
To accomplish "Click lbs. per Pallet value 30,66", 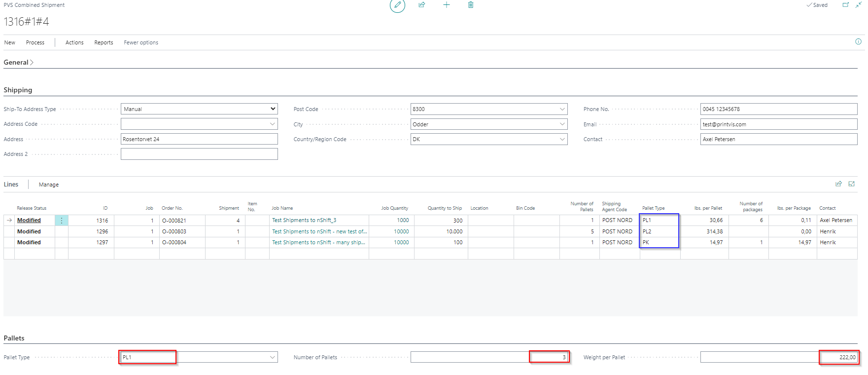I will [716, 221].
